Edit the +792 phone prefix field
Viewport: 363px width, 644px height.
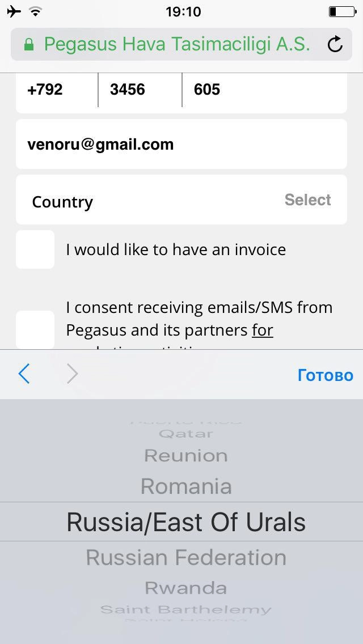(x=57, y=90)
